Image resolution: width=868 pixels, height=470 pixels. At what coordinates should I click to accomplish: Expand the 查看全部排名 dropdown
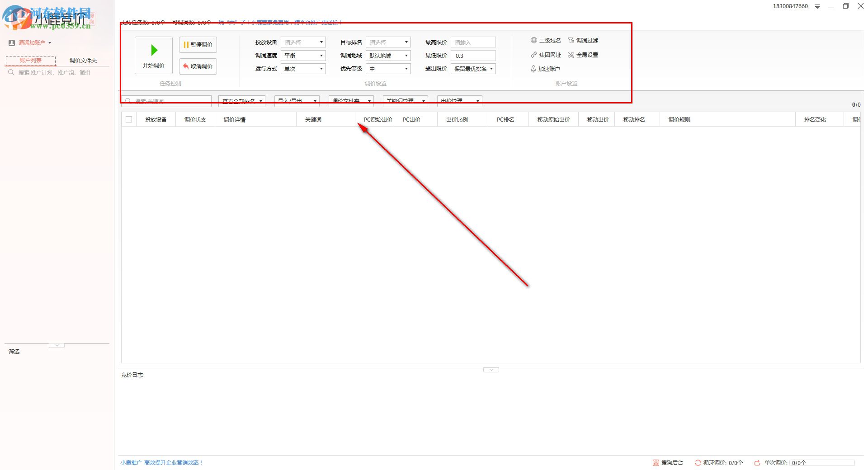tap(242, 101)
